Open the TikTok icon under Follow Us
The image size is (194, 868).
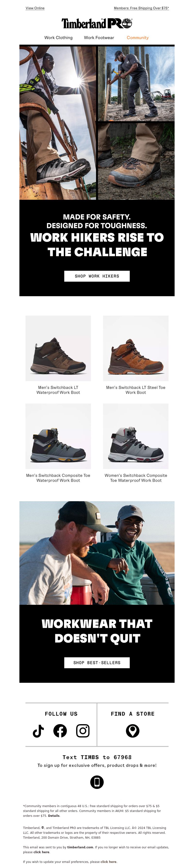click(x=38, y=731)
